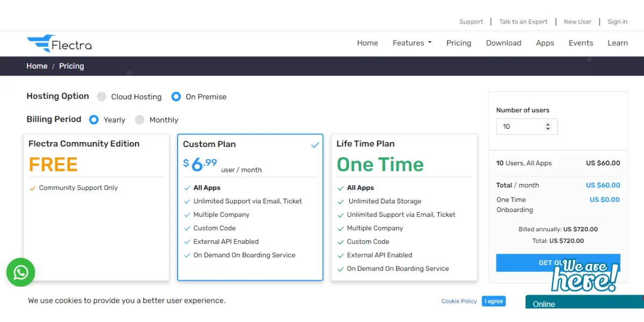Open the Cookie Policy link
Viewport: 644px width, 322px height.
coord(459,301)
